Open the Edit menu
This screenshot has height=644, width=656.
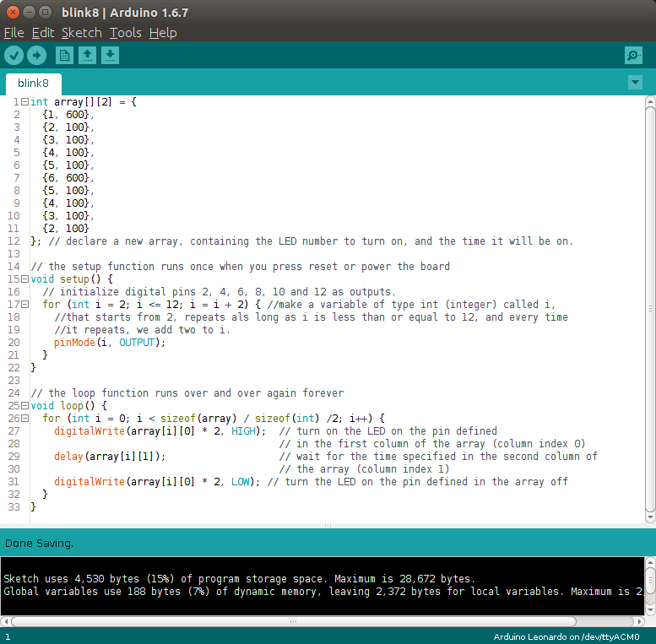pyautogui.click(x=43, y=33)
